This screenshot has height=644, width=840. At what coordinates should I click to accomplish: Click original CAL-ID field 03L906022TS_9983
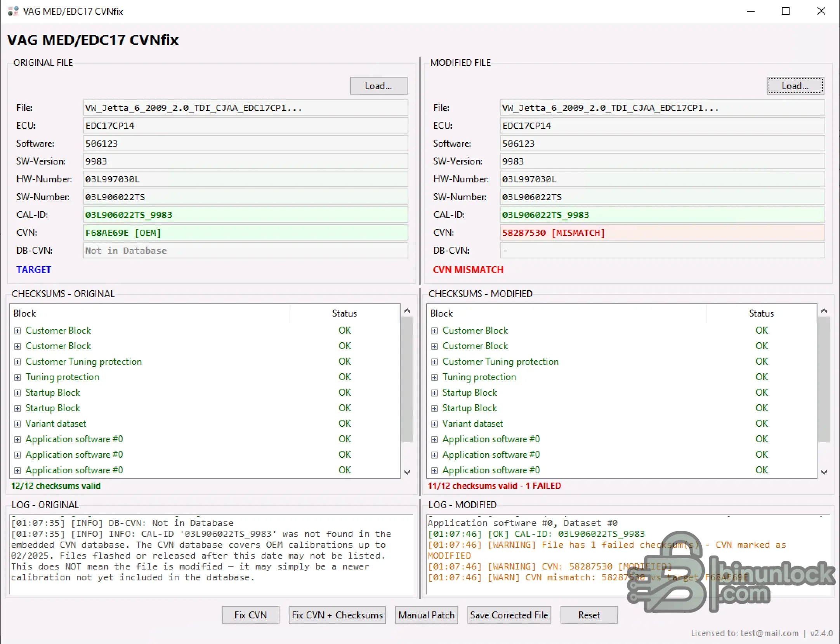coord(245,215)
